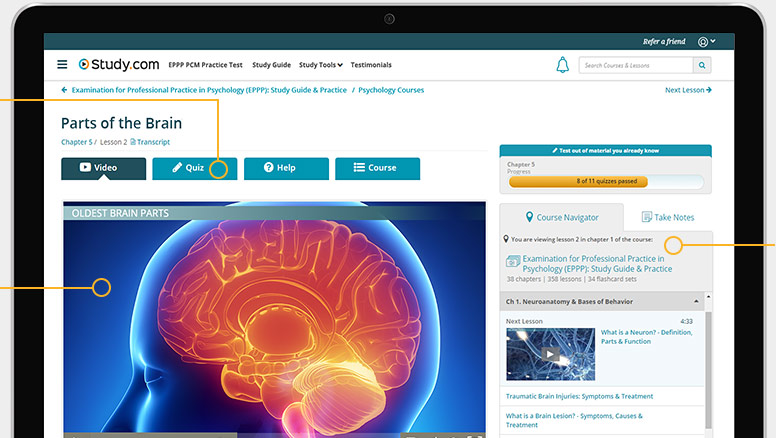Click the Course button
The image size is (776, 438).
click(377, 168)
